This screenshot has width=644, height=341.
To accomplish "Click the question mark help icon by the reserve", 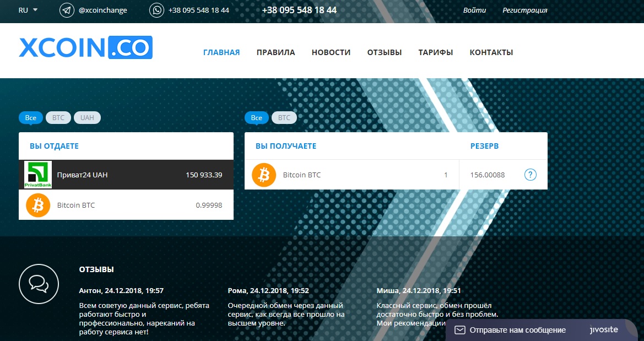I will point(530,175).
